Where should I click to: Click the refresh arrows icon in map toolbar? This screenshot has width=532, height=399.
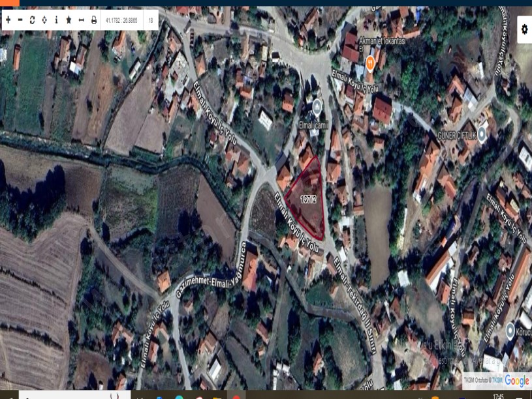[x=32, y=20]
